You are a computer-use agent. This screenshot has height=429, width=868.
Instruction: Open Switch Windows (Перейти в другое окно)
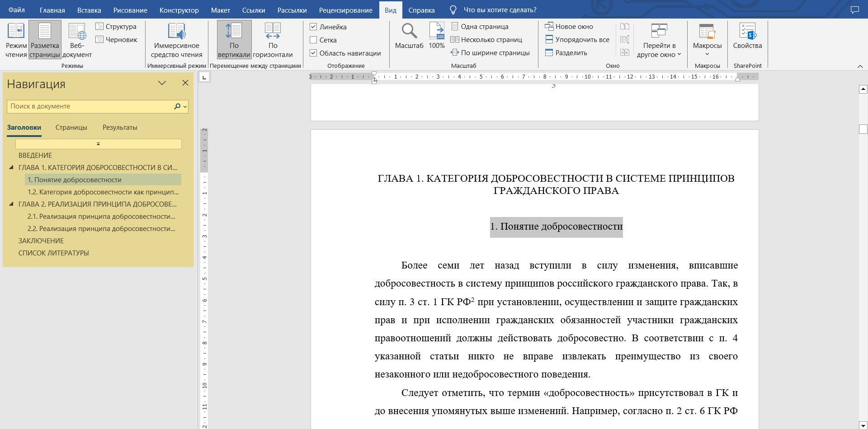[x=659, y=40]
